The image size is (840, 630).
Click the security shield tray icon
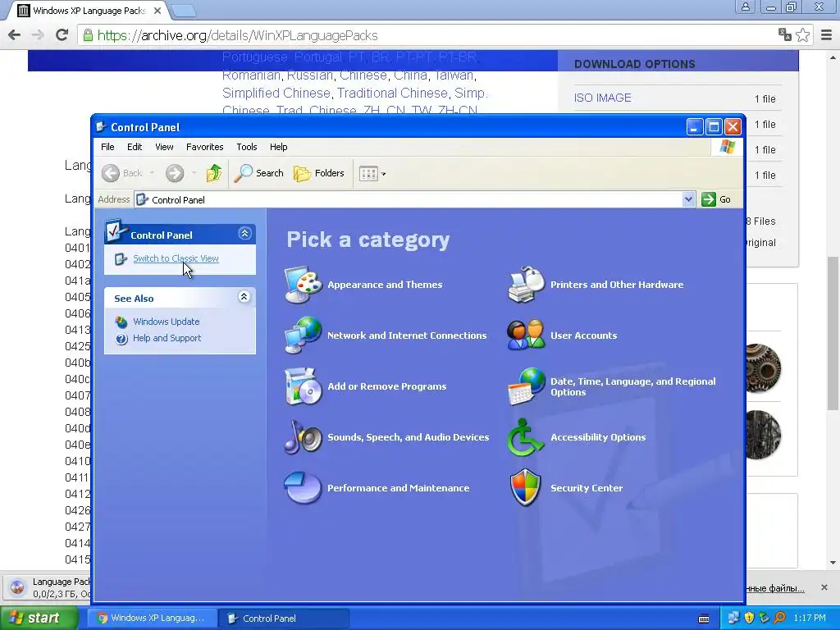749,618
